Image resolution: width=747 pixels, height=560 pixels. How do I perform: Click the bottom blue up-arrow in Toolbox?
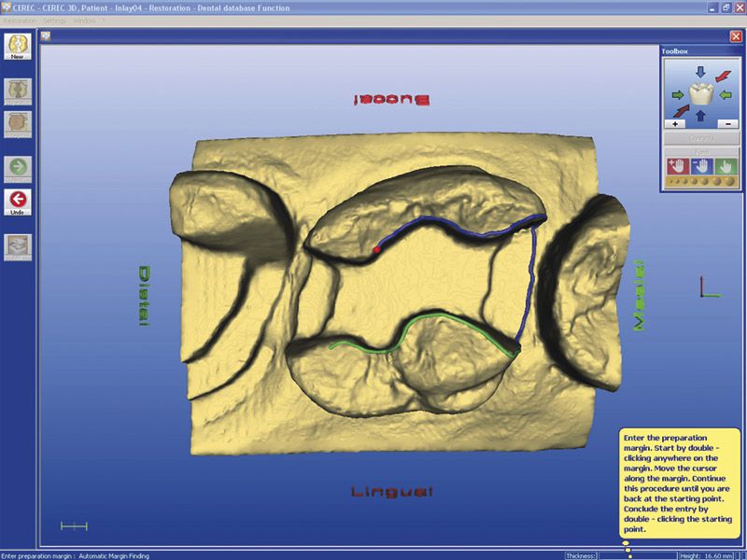(x=699, y=115)
